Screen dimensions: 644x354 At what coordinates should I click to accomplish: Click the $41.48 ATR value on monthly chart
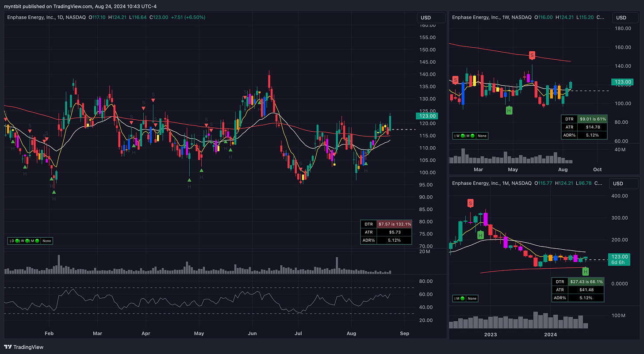[x=586, y=289]
